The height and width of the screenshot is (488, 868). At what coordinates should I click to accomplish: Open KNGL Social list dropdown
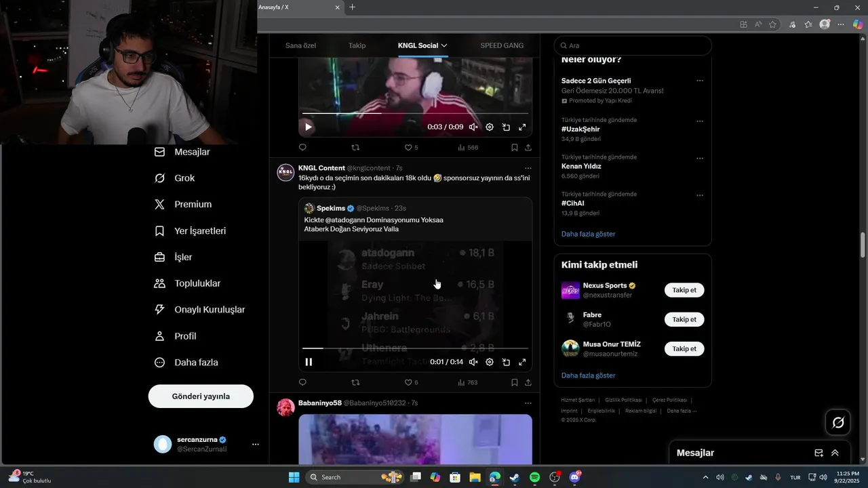[422, 45]
